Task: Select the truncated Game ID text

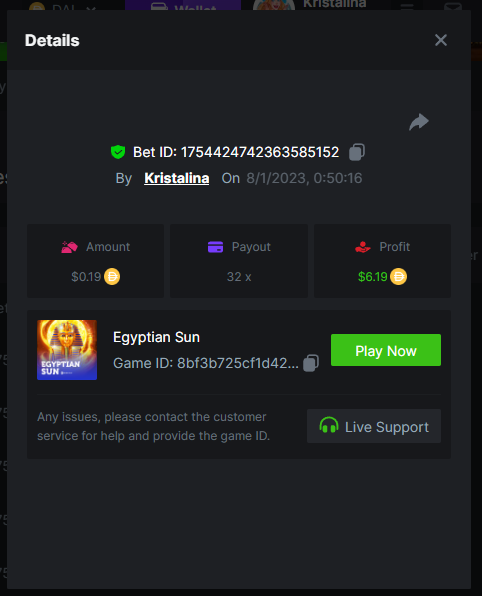Action: pos(238,363)
